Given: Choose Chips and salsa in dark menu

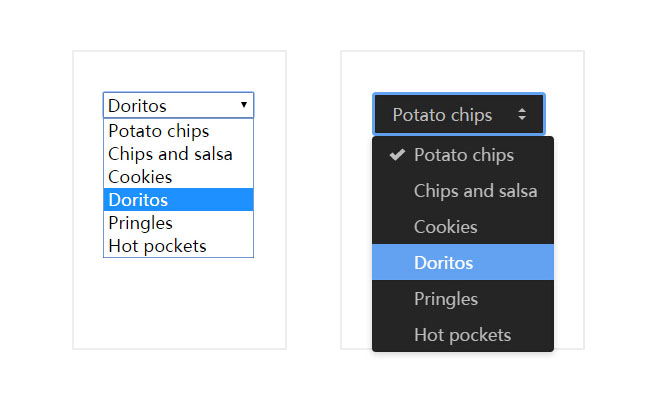Looking at the screenshot, I should point(475,191).
